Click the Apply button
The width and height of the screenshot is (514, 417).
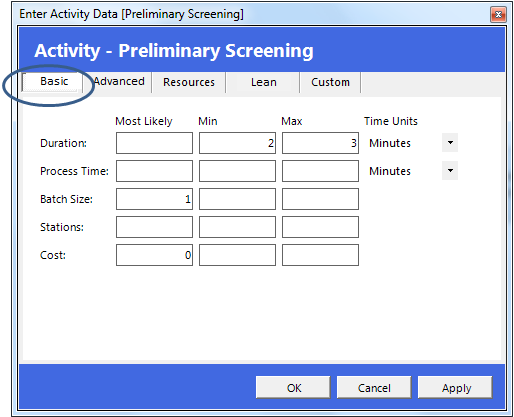[x=455, y=387]
